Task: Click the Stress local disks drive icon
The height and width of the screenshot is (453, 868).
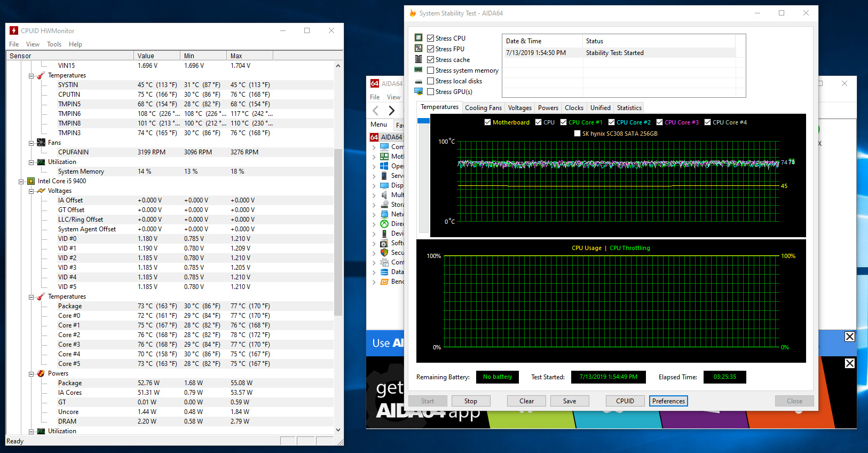Action: 419,81
